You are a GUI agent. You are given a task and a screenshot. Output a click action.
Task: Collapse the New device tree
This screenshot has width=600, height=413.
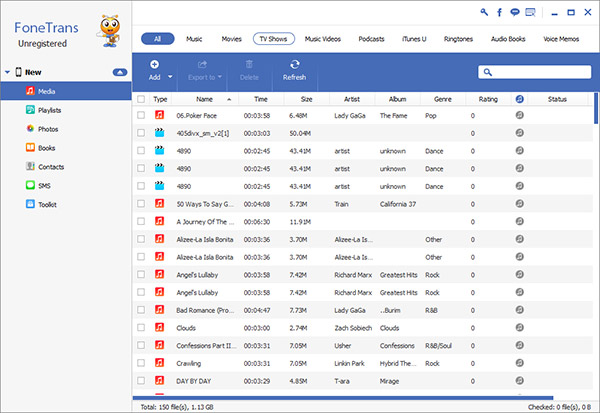[8, 72]
